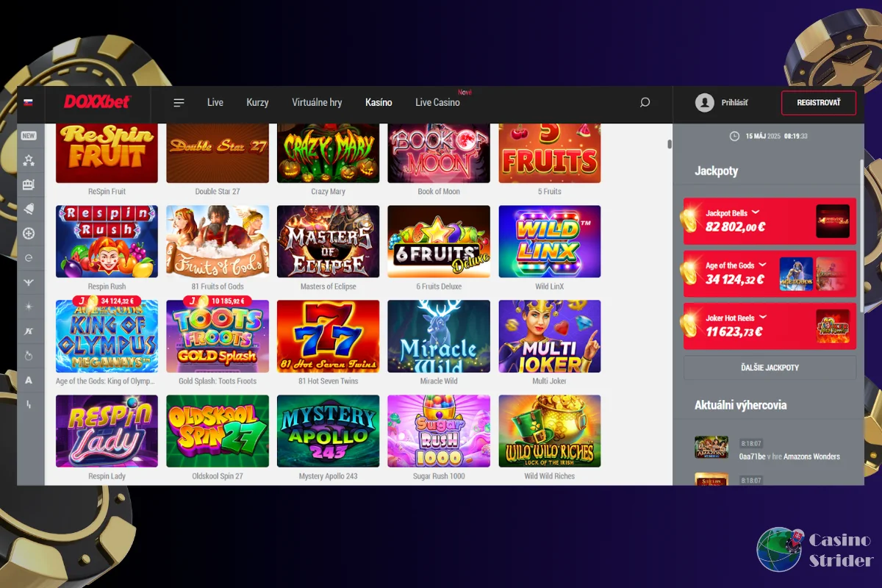The image size is (882, 588).
Task: Click the Prihlásiť login link
Action: tap(734, 103)
